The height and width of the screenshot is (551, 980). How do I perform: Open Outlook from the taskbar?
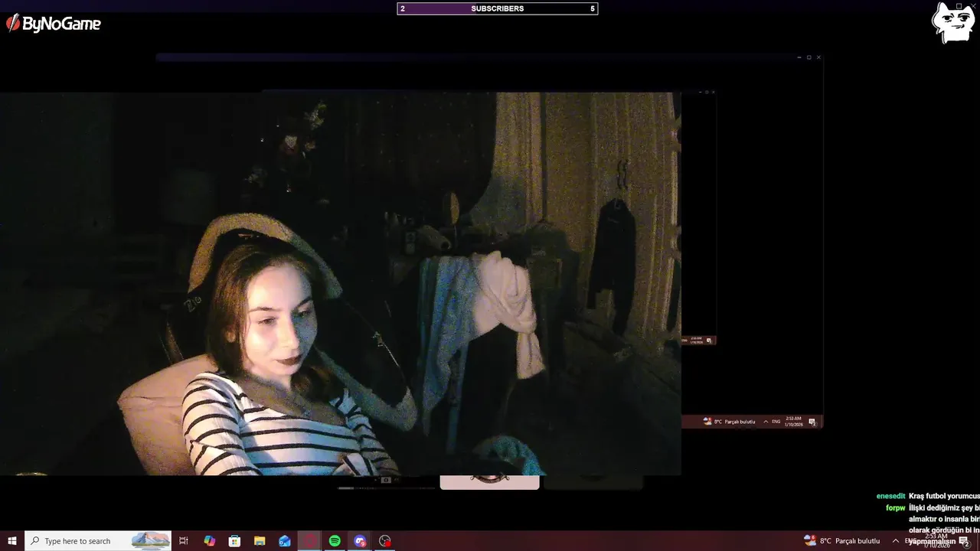click(x=285, y=541)
